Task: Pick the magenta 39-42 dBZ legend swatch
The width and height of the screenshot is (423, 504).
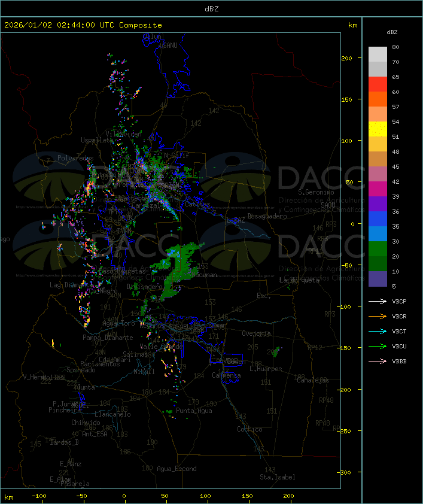Action: tap(378, 189)
